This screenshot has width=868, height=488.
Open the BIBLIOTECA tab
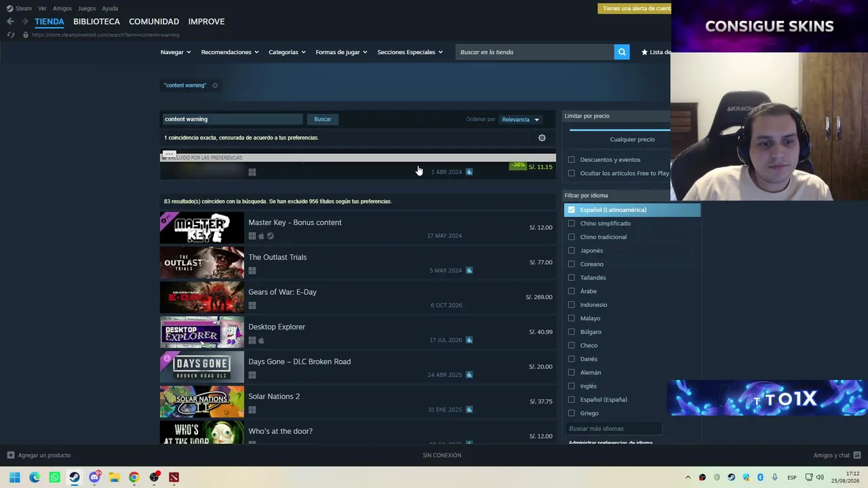(x=96, y=22)
